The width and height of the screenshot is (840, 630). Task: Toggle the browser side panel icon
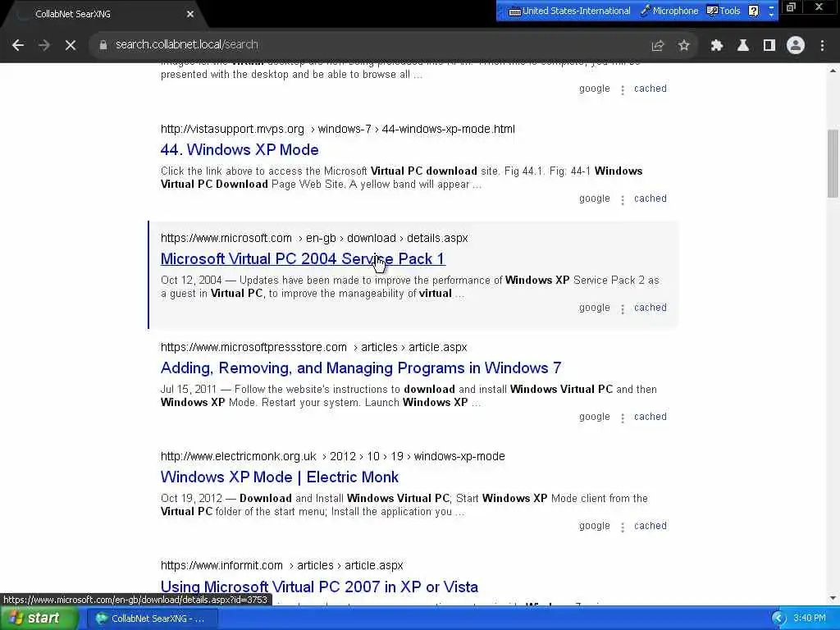point(769,46)
